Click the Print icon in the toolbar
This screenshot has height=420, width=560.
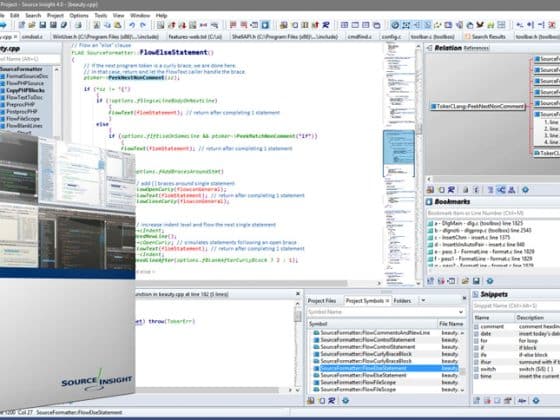[x=78, y=25]
